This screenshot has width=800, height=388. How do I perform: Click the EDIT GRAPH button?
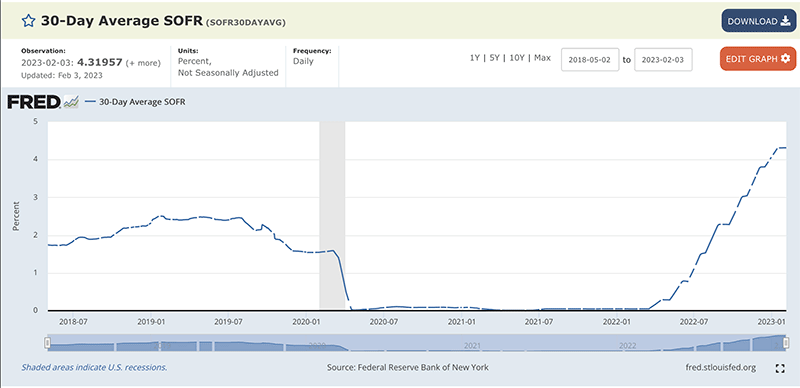(x=758, y=59)
